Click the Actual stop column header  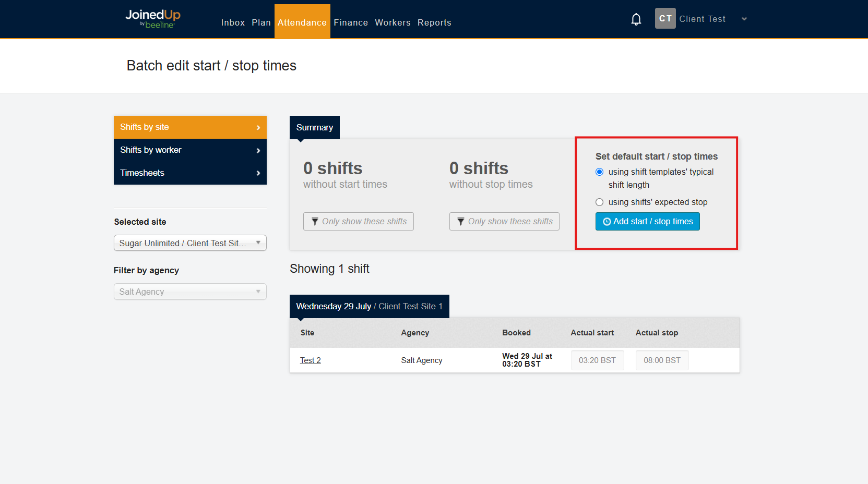(657, 333)
